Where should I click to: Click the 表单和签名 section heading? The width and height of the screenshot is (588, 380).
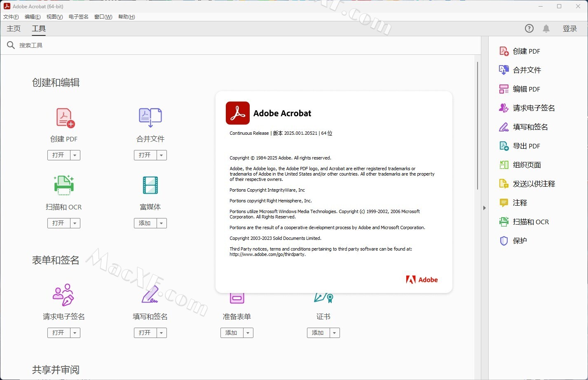(x=56, y=260)
